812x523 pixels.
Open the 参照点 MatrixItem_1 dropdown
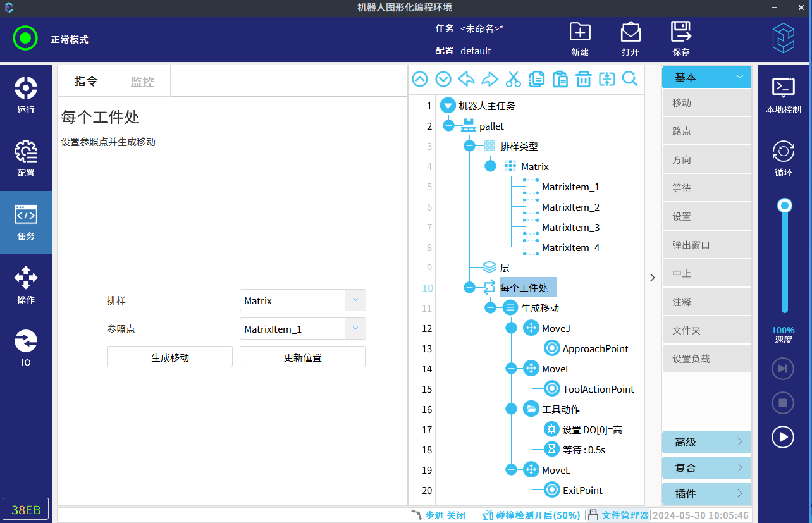tap(355, 329)
